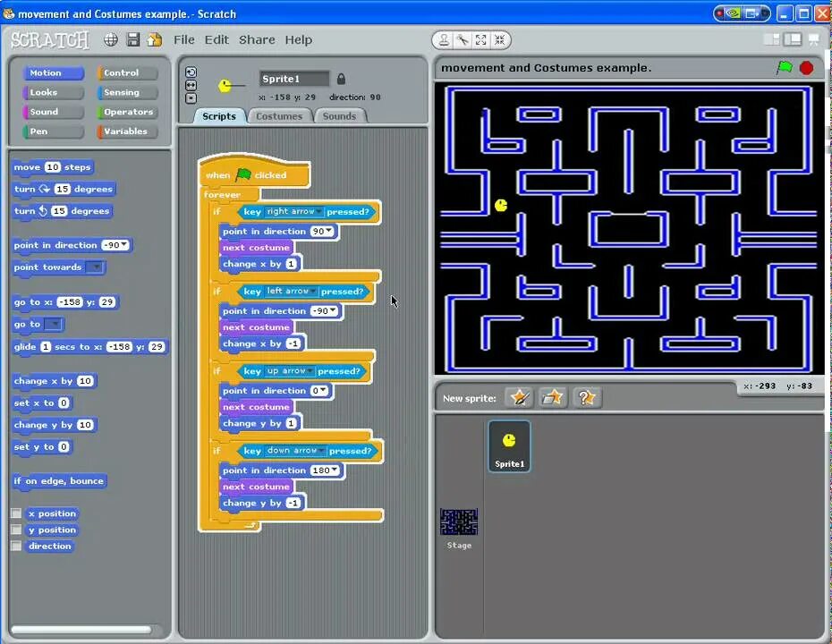Screen dimensions: 832x644
Task: Switch to the Costumes tab
Action: (x=279, y=116)
